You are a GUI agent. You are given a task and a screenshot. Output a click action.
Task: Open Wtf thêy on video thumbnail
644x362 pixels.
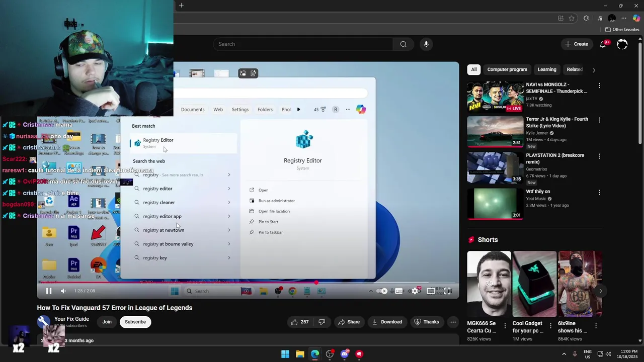(495, 204)
